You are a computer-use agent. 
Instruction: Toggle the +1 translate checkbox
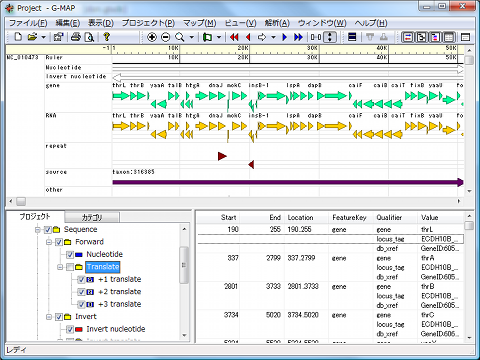point(81,279)
